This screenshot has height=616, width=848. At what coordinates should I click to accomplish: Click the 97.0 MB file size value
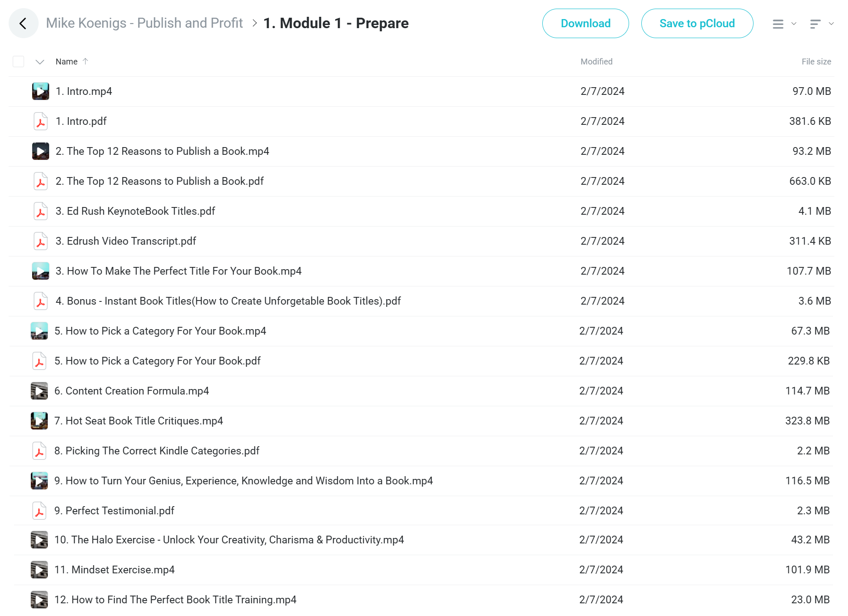(x=812, y=91)
